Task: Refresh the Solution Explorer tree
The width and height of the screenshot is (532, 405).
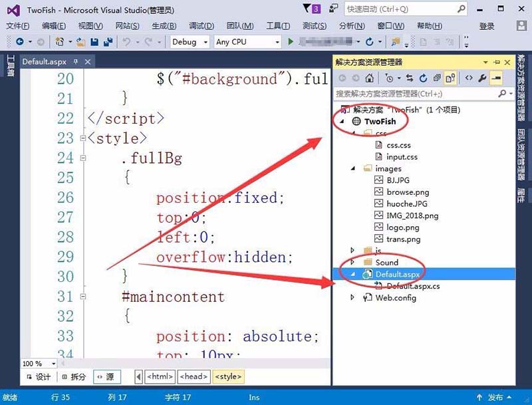Action: pyautogui.click(x=423, y=78)
